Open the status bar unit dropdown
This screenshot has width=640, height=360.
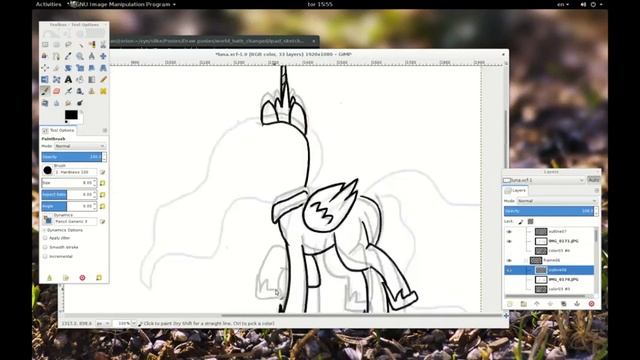tap(103, 324)
